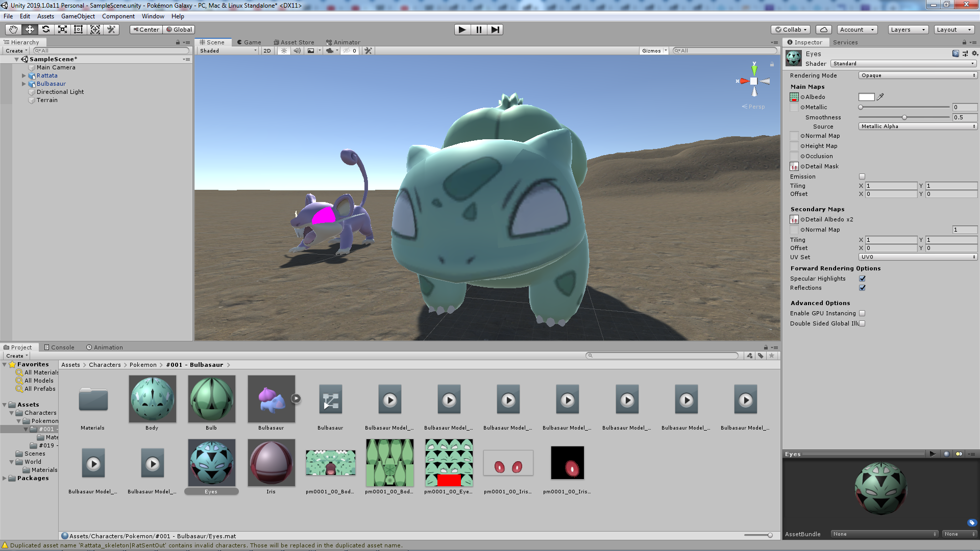Open the Eyes material help icon
The width and height of the screenshot is (980, 551).
(955, 54)
